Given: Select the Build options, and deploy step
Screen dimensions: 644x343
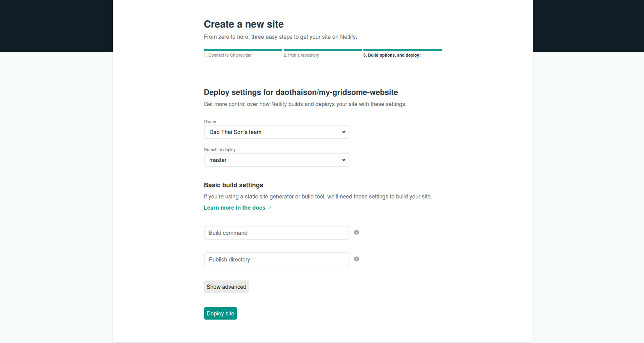Looking at the screenshot, I should coord(391,55).
